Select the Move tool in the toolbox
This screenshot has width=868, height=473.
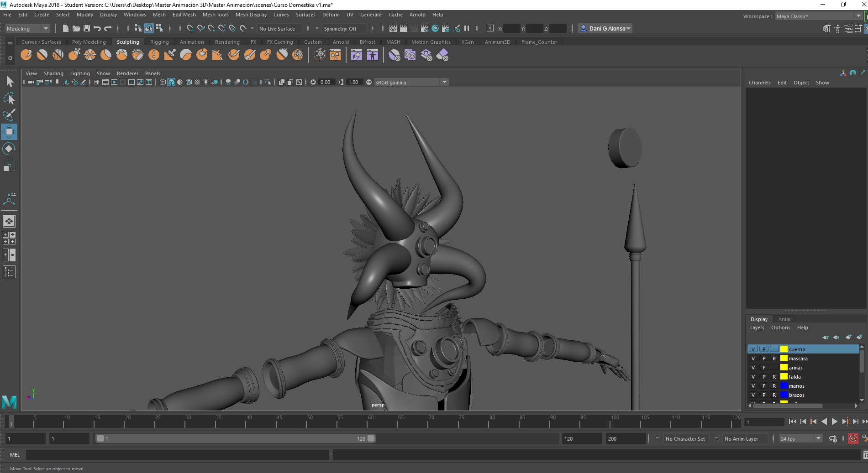(x=9, y=132)
